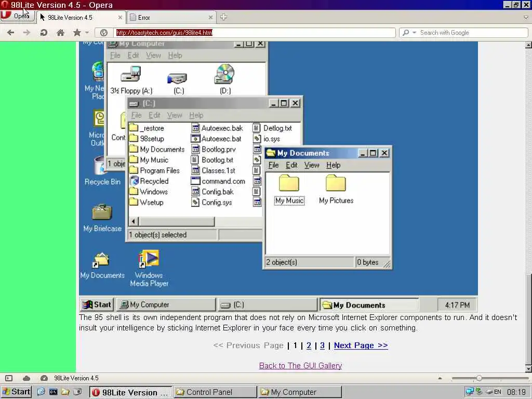Click the Opera Link cloud icon

26,378
